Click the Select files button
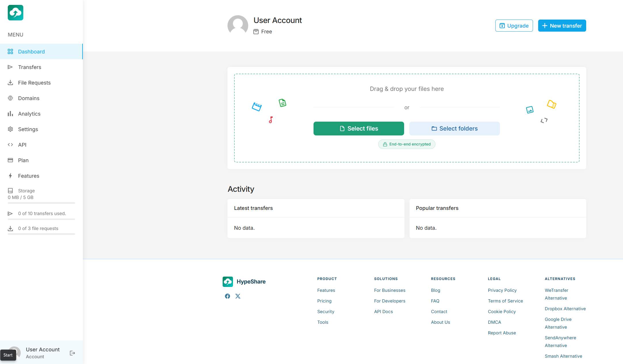 coord(359,129)
